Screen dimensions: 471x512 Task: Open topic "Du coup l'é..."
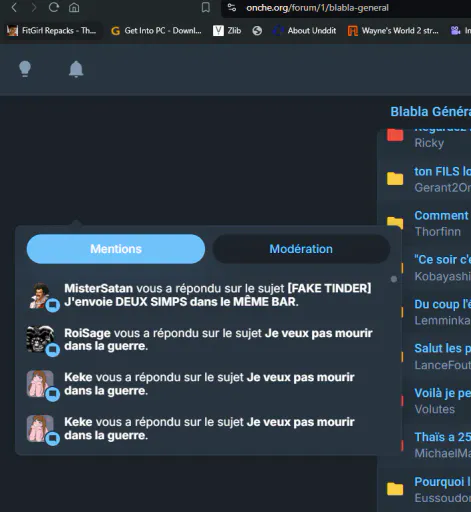point(442,304)
